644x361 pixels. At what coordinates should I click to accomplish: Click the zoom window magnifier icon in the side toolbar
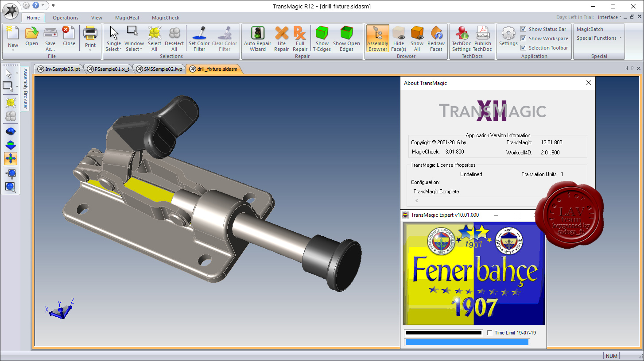pyautogui.click(x=11, y=187)
